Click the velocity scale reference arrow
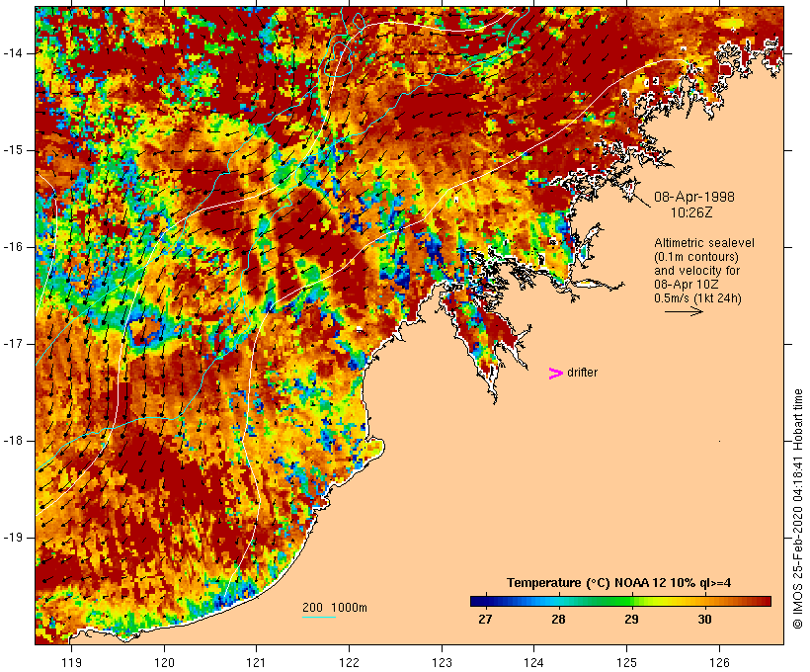This screenshot has width=810, height=672. pos(684,311)
